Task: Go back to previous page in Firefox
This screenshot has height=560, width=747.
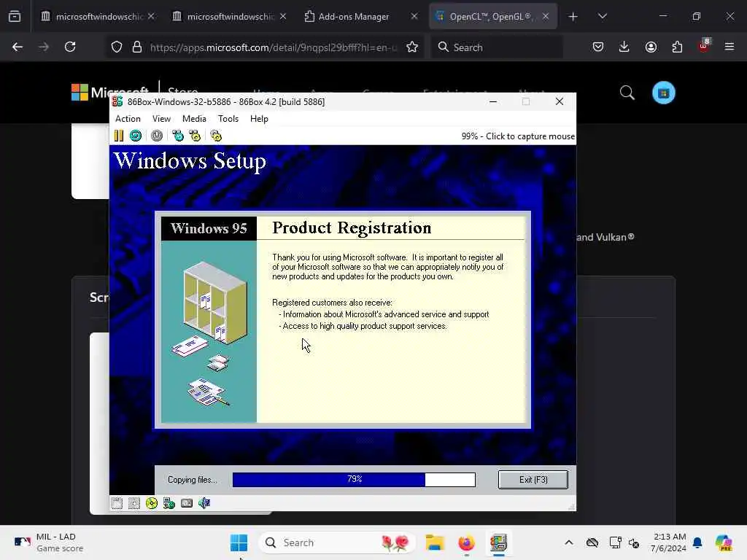Action: [x=18, y=47]
